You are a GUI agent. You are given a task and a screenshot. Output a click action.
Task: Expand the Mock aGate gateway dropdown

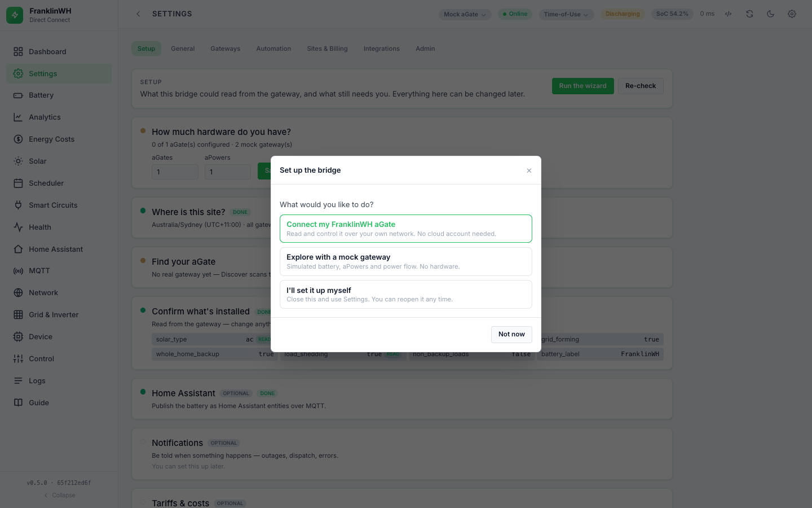tap(465, 14)
